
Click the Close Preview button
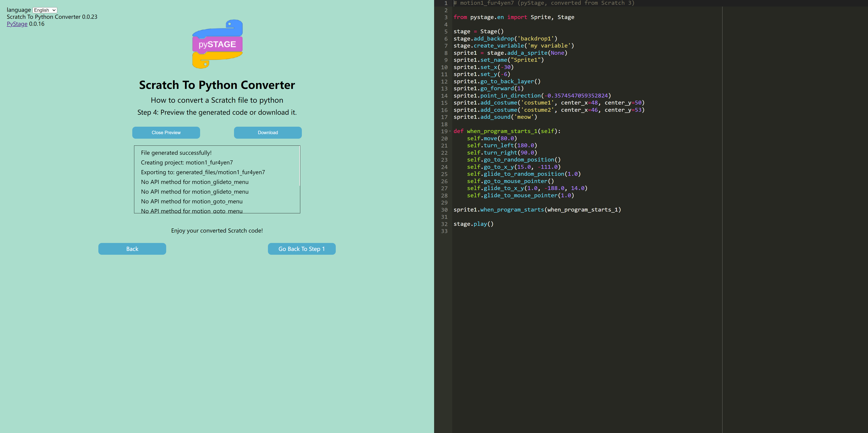pos(166,133)
